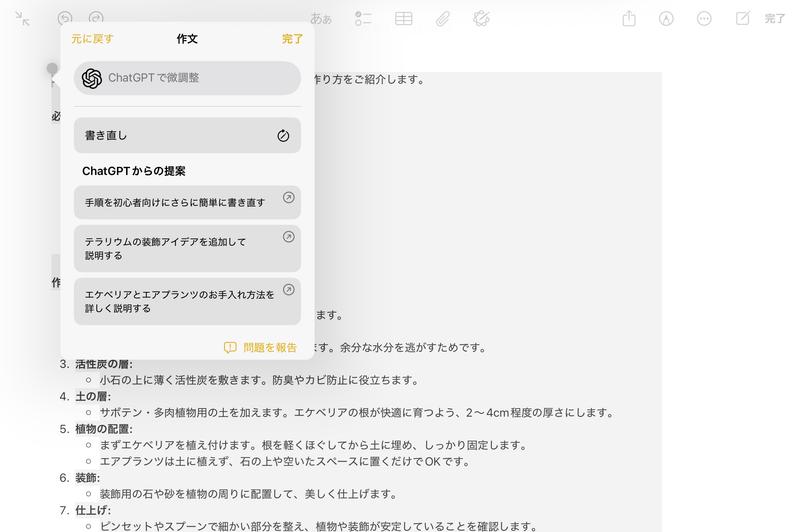Screen dimensions: 800x532
Task: Click the collapse window arrows icon
Action: (22, 19)
